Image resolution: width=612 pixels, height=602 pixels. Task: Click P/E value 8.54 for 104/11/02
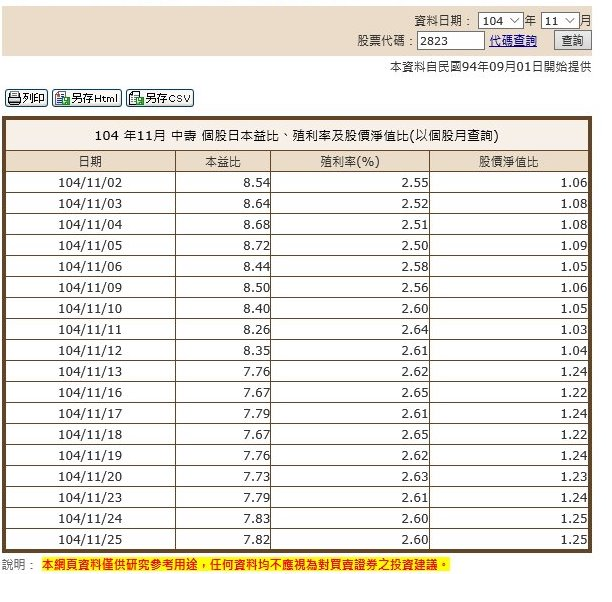(256, 183)
